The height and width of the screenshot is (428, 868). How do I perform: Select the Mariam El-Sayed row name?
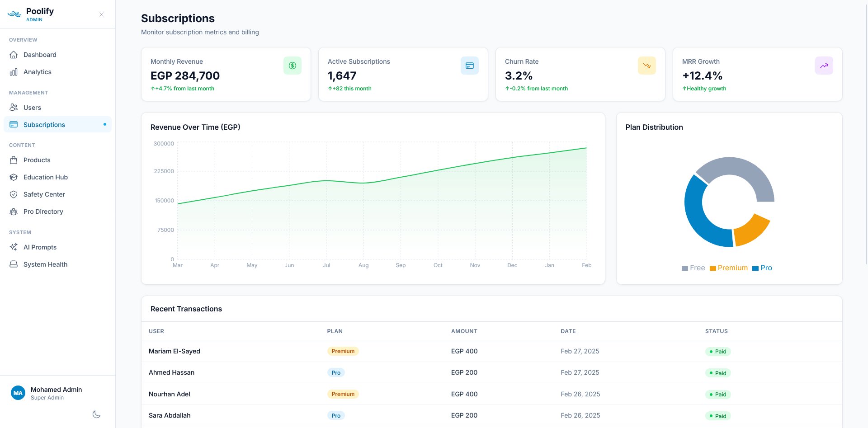click(x=175, y=351)
